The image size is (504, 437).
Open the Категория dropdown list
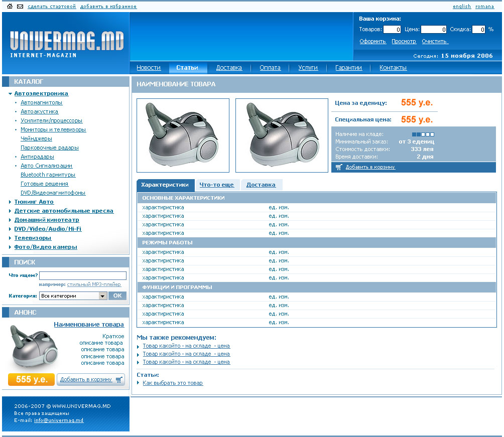point(102,296)
